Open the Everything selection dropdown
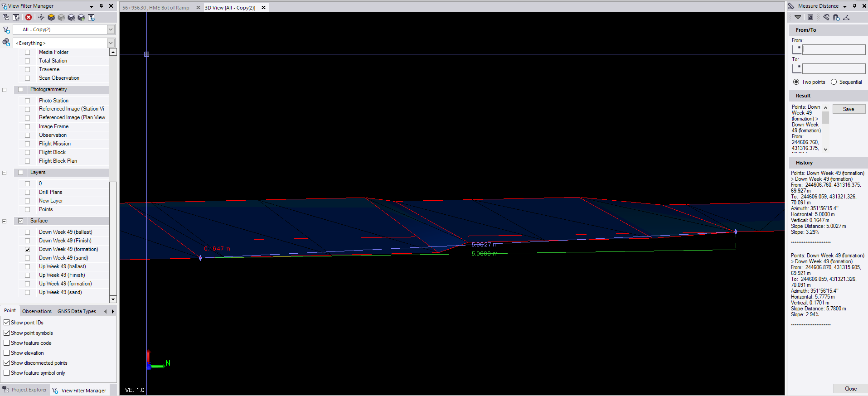The width and height of the screenshot is (868, 396). pos(111,43)
